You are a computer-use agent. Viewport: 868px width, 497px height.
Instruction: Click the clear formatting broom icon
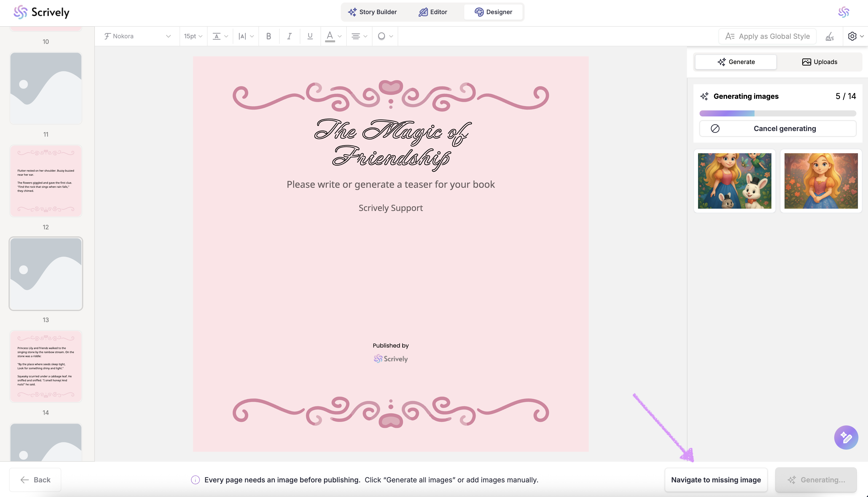tap(830, 36)
